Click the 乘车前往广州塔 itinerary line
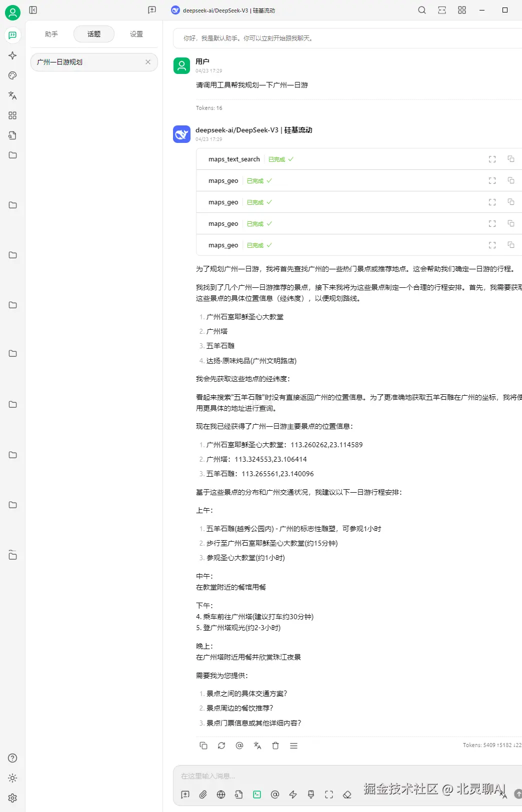522x812 pixels. (254, 617)
